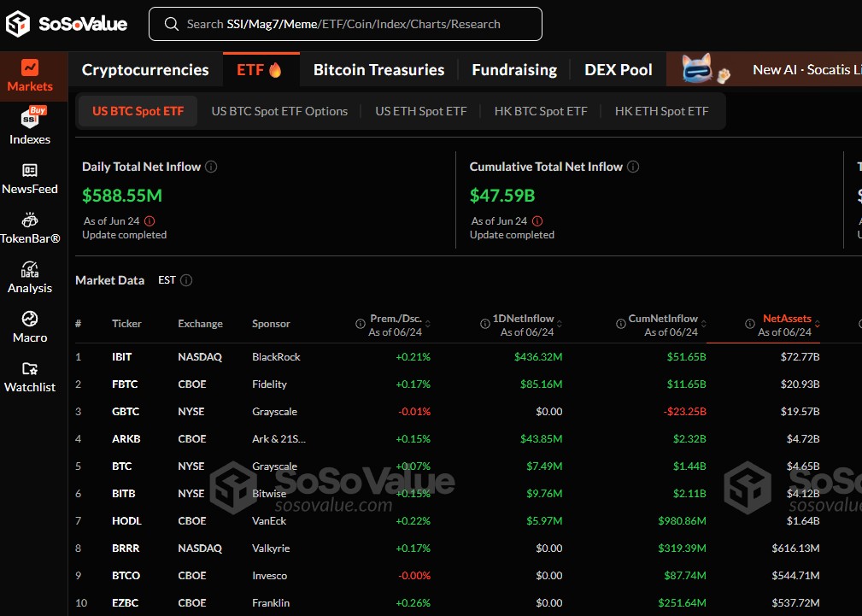The width and height of the screenshot is (862, 616).
Task: Click the -$23.25B cumulative inflow value
Action: tap(684, 412)
